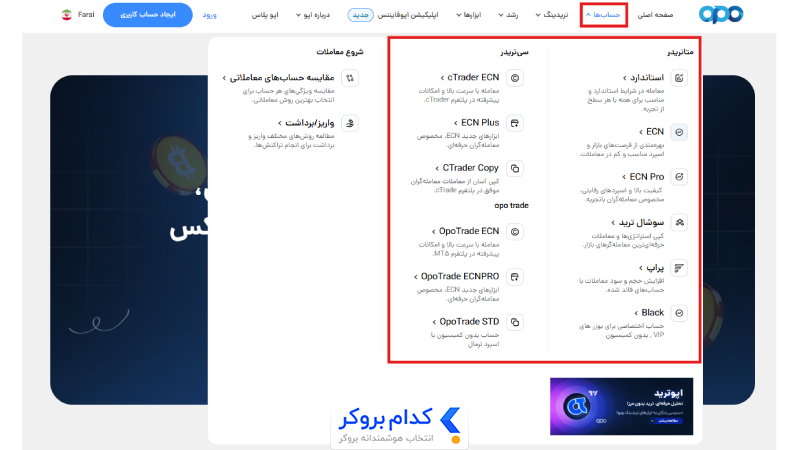The image size is (800, 450).
Task: Click the icon beside OpoTrade ECN
Action: pos(515,232)
